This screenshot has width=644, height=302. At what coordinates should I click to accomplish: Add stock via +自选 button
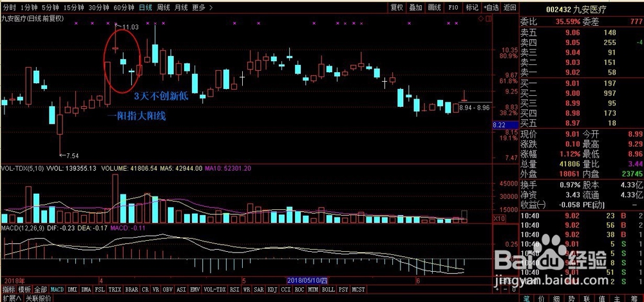click(x=491, y=7)
